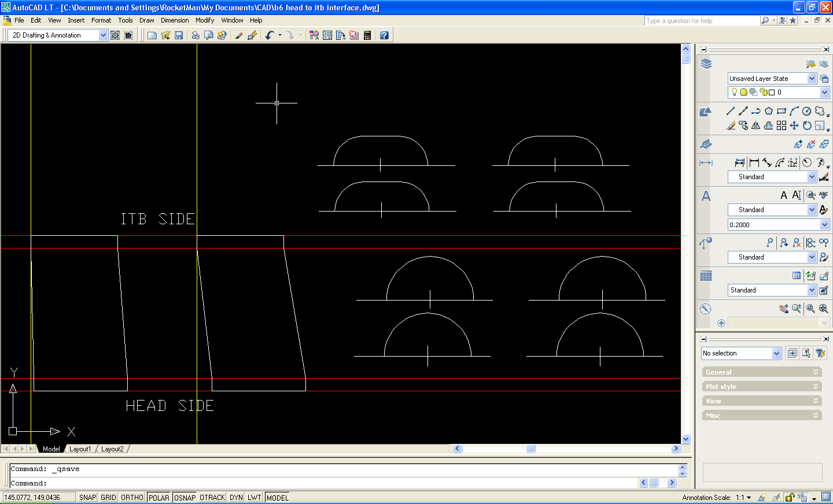
Task: Open the QuickCalc calculator icon
Action: [x=367, y=35]
